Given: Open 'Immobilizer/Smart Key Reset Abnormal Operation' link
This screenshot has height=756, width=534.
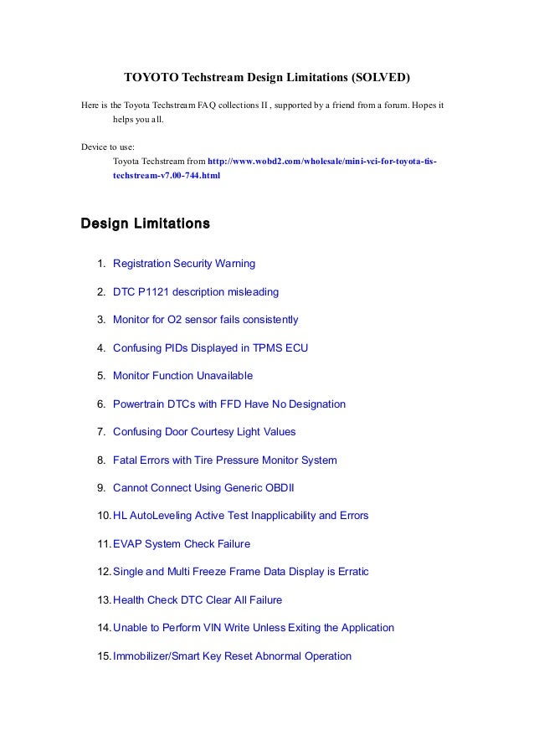Looking at the screenshot, I should click(232, 656).
